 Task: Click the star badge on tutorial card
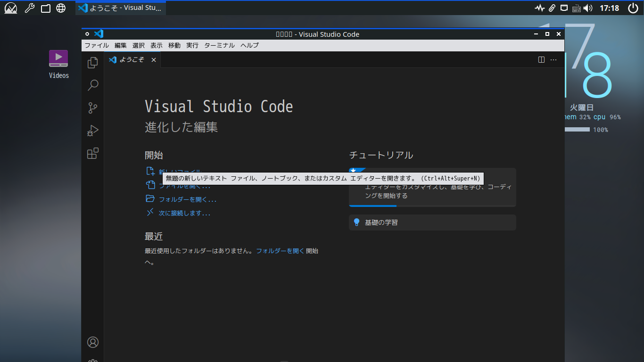(x=353, y=171)
